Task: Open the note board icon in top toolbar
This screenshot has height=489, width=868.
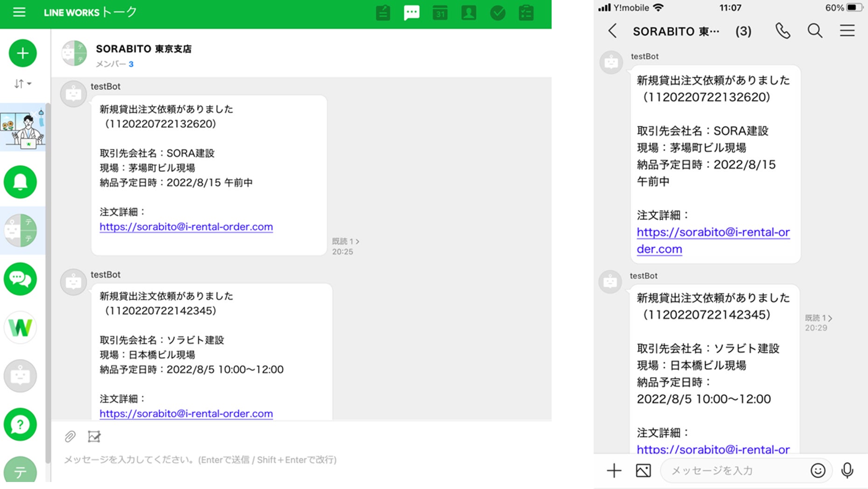Action: pyautogui.click(x=383, y=13)
